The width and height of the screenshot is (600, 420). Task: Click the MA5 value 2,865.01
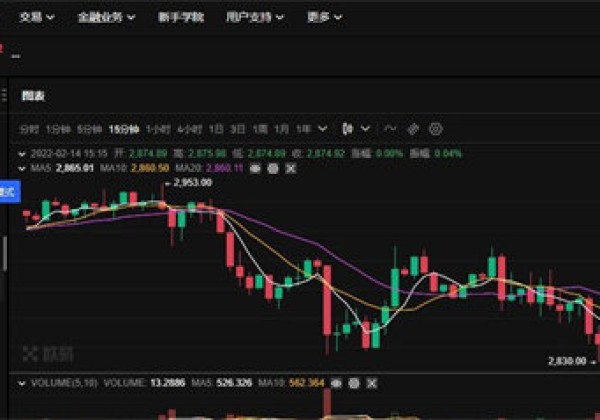75,168
